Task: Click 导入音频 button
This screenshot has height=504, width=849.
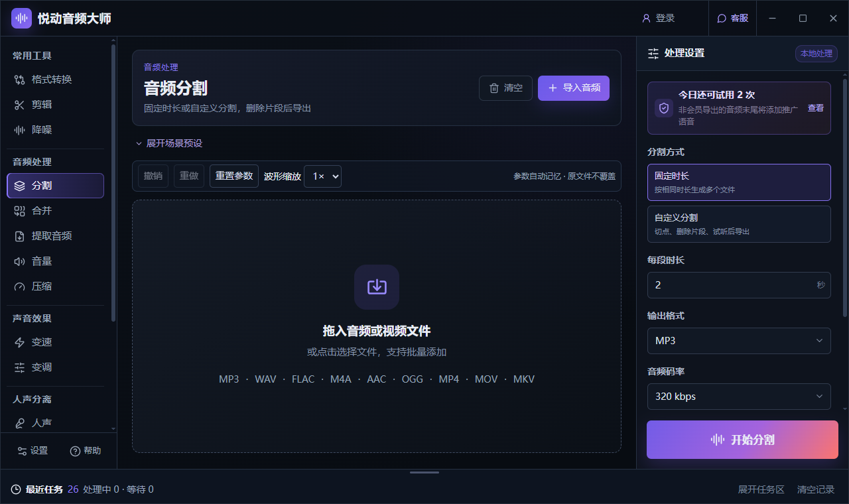Action: coord(574,88)
